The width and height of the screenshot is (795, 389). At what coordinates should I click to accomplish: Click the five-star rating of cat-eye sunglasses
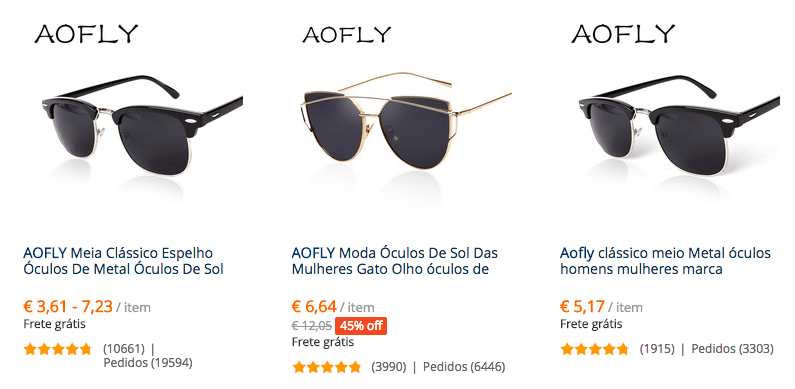(x=327, y=367)
